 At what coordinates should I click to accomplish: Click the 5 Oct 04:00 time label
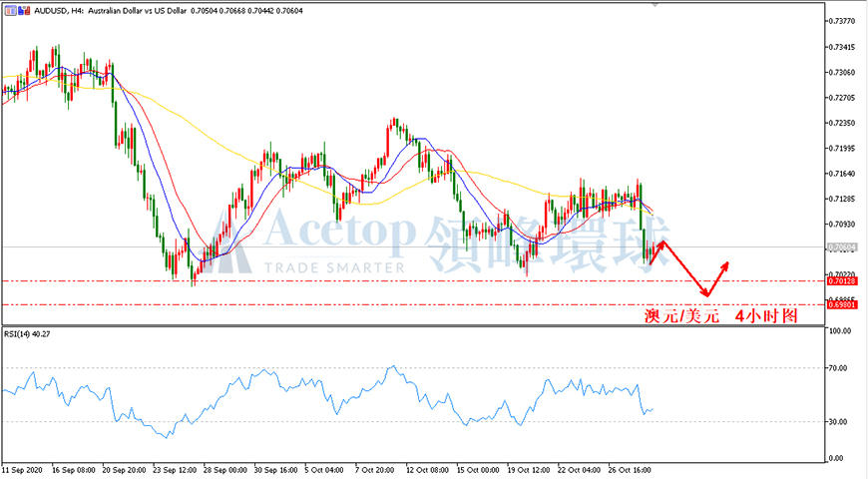pos(324,470)
